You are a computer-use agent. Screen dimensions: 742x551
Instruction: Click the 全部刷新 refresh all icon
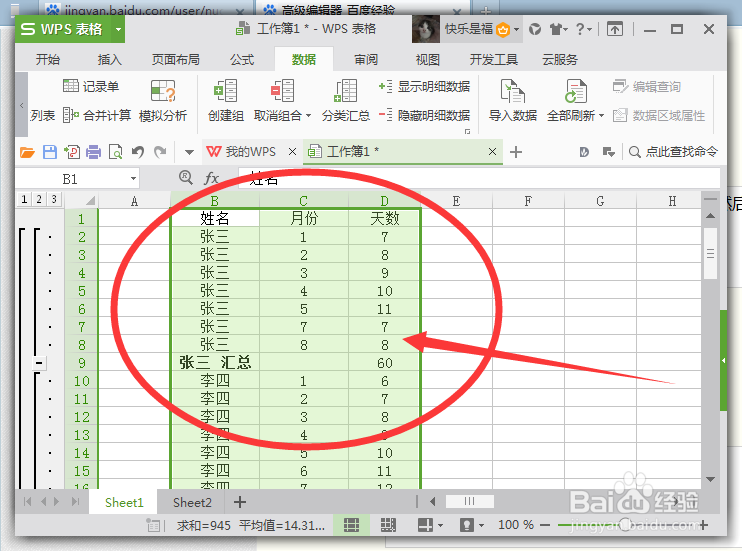575,91
